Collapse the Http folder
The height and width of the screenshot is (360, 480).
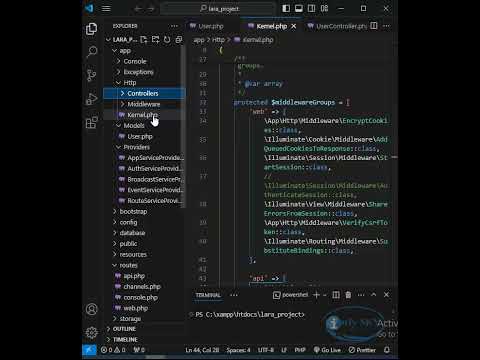(x=130, y=83)
